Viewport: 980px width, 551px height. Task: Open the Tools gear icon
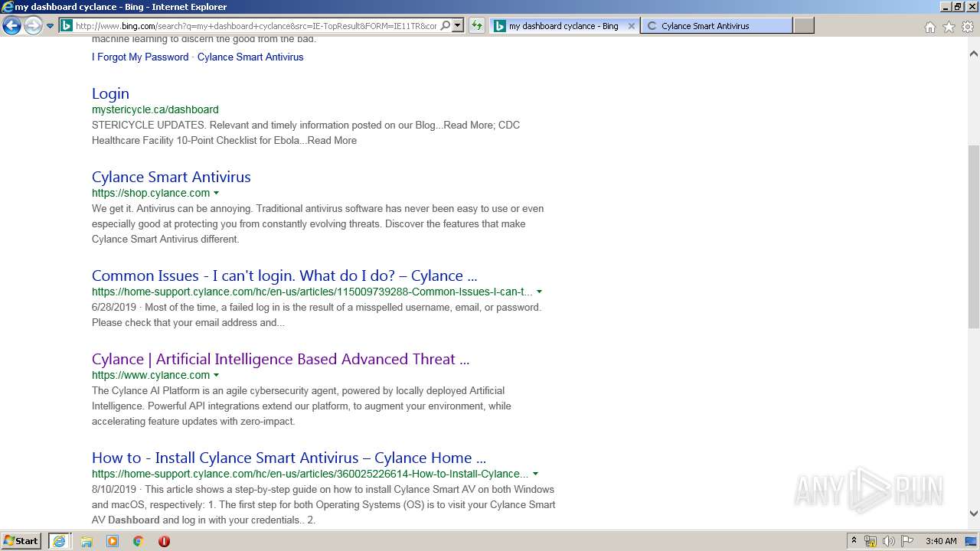point(968,27)
